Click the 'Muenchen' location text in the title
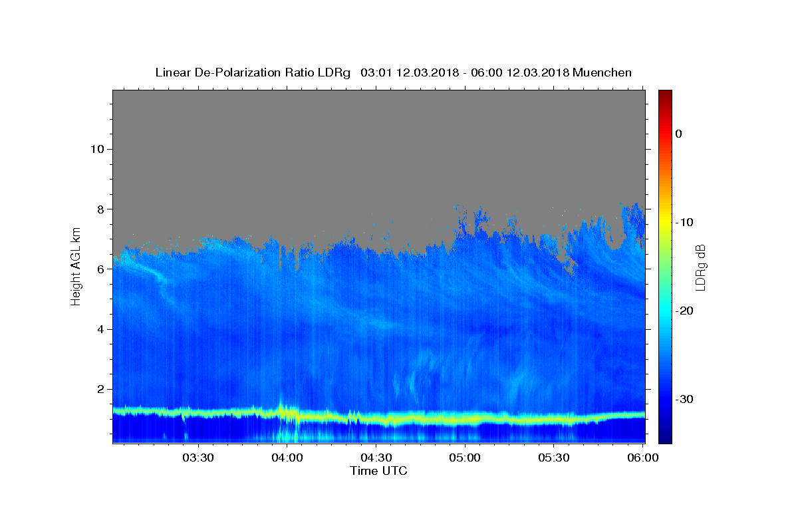The width and height of the screenshot is (798, 532). [602, 72]
